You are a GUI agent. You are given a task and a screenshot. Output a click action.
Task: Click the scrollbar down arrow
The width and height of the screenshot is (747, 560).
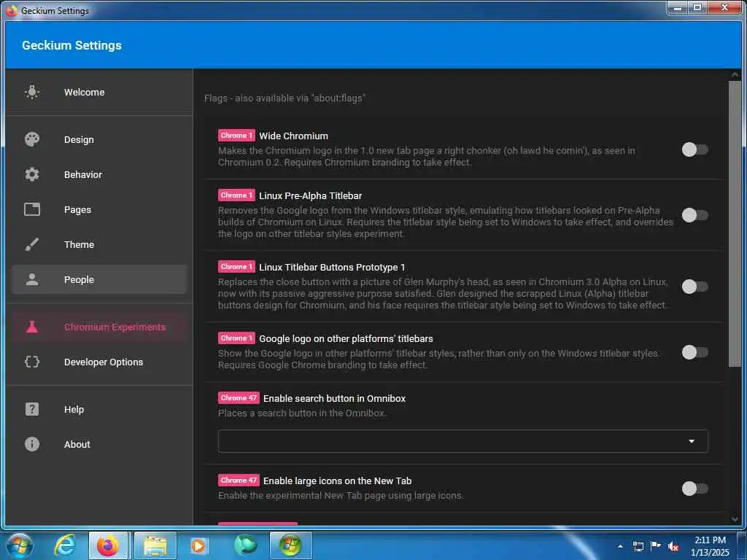tap(735, 519)
